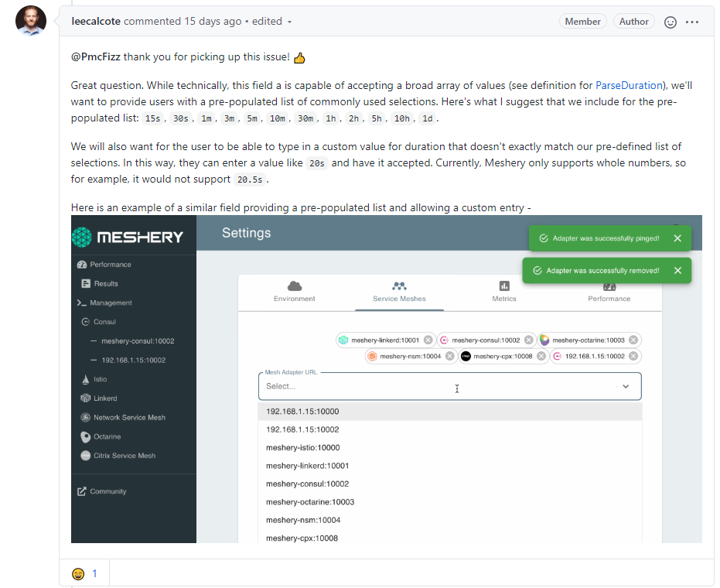Click leecalcote's profile avatar
The image size is (720, 588).
(x=31, y=20)
